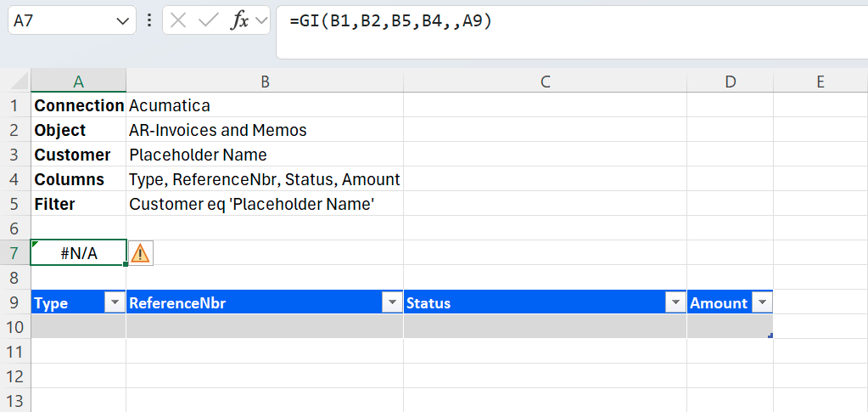Viewport: 868px width, 412px height.
Task: Open the ReferenceNbr filter dropdown
Action: [x=391, y=303]
